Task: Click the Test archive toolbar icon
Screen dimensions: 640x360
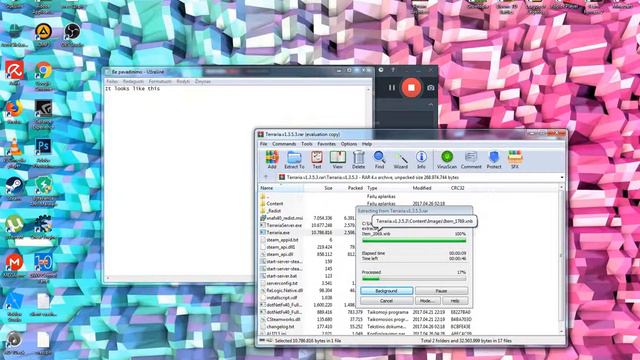Action: click(317, 160)
